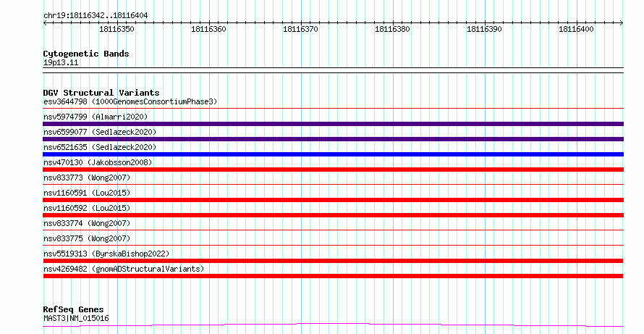
Task: Click the thin red line under esv3644798
Action: (x=333, y=109)
